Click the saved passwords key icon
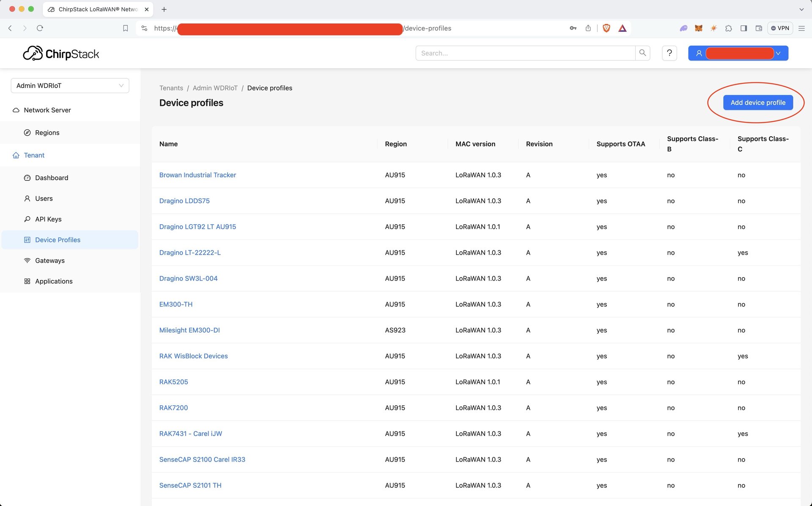812x506 pixels. [x=573, y=28]
